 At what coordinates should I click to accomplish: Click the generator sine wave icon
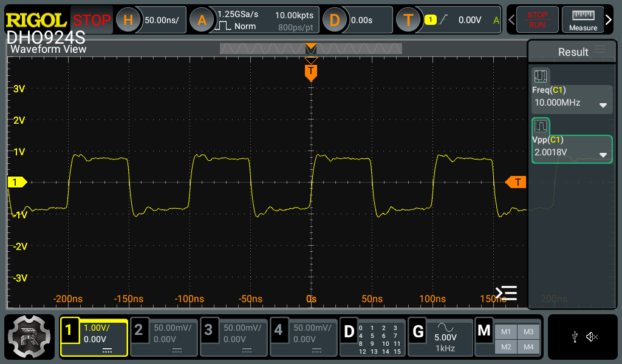pos(445,327)
